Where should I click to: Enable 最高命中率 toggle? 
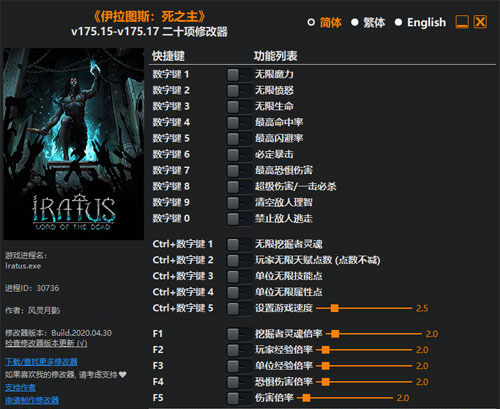(239, 123)
